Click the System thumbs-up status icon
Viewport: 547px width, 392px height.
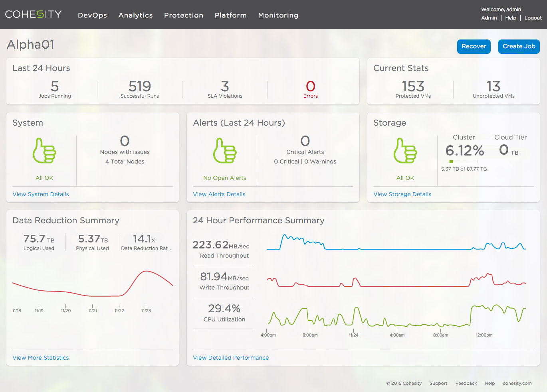coord(44,151)
